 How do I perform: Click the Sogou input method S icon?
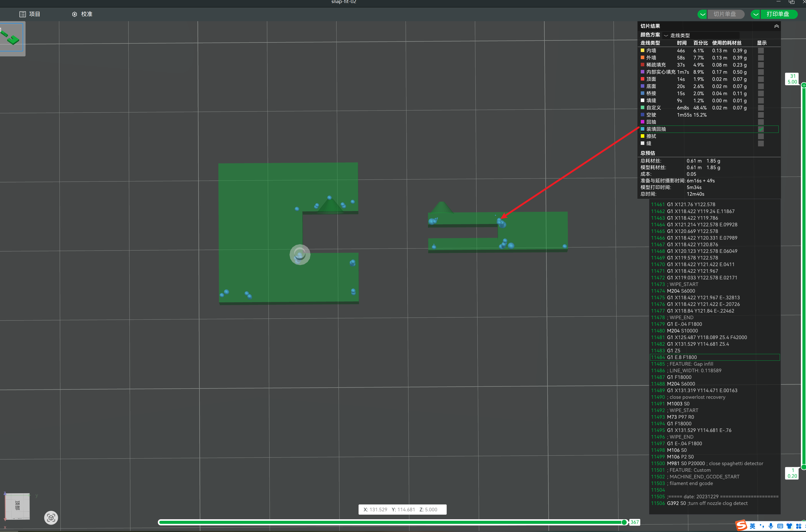click(741, 525)
